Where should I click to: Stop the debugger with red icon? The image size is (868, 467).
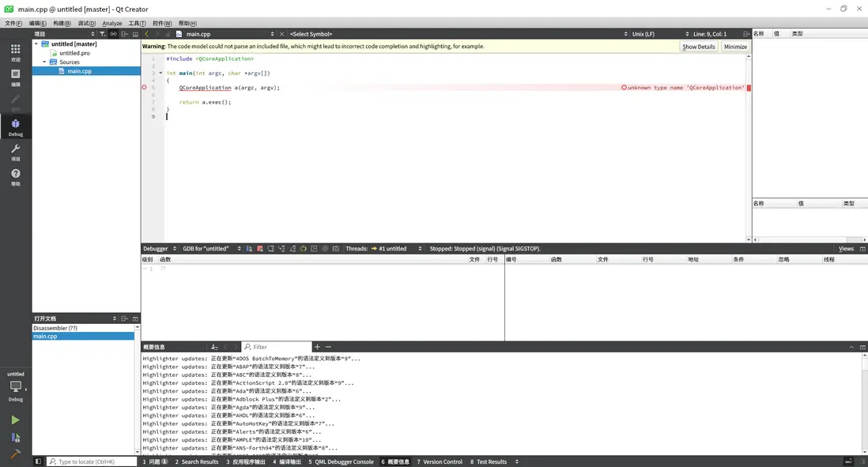pos(259,248)
